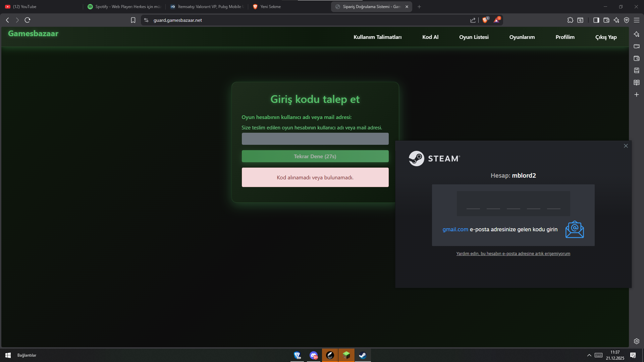Open Kullanım Talimatları page
The width and height of the screenshot is (644, 362).
click(x=377, y=37)
